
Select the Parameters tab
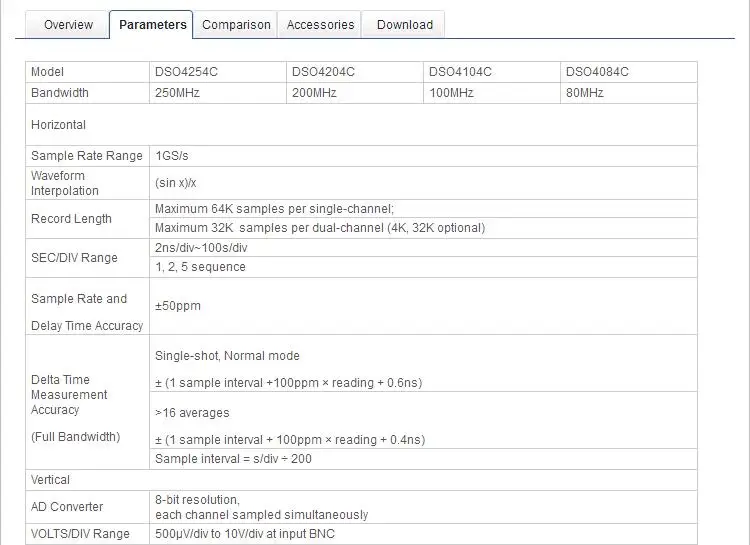pyautogui.click(x=152, y=24)
